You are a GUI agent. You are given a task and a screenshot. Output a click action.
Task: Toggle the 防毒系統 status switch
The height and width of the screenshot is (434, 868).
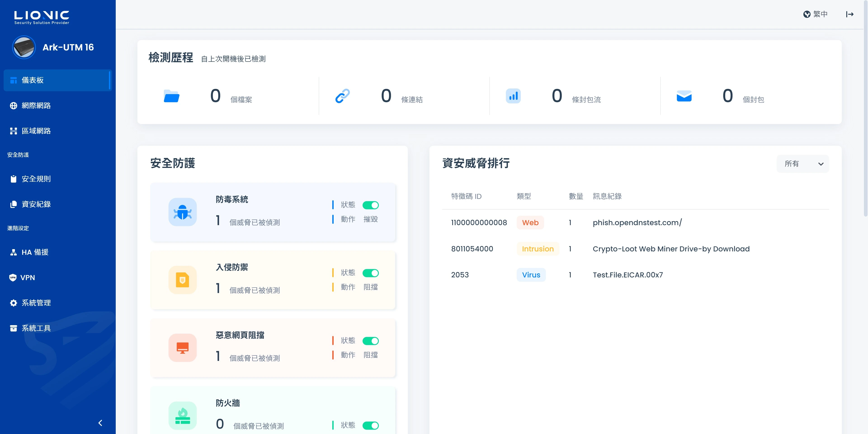click(x=370, y=205)
